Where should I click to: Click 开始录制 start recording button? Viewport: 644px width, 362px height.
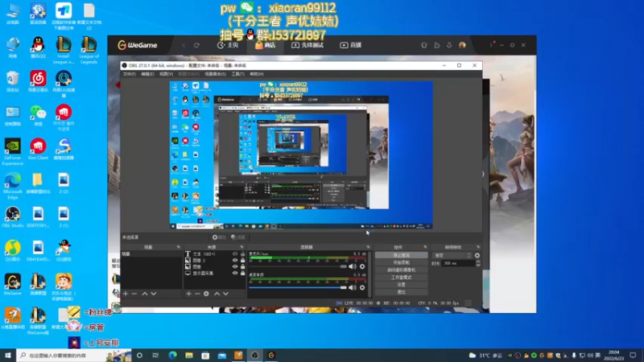tap(401, 263)
